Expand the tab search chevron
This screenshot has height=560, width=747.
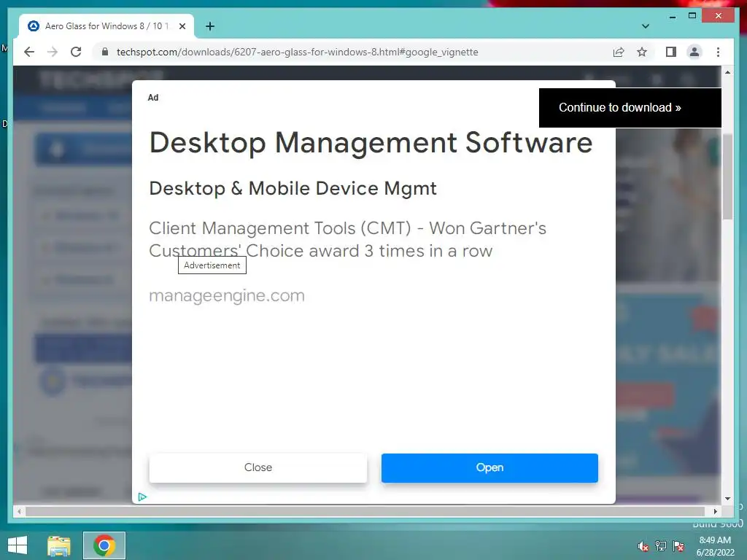pyautogui.click(x=645, y=26)
